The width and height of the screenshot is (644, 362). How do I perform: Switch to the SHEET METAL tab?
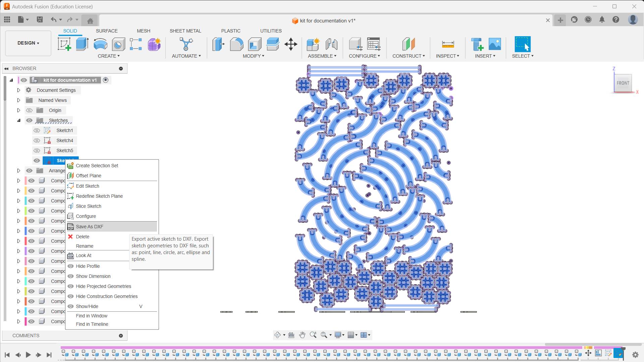coord(185,31)
